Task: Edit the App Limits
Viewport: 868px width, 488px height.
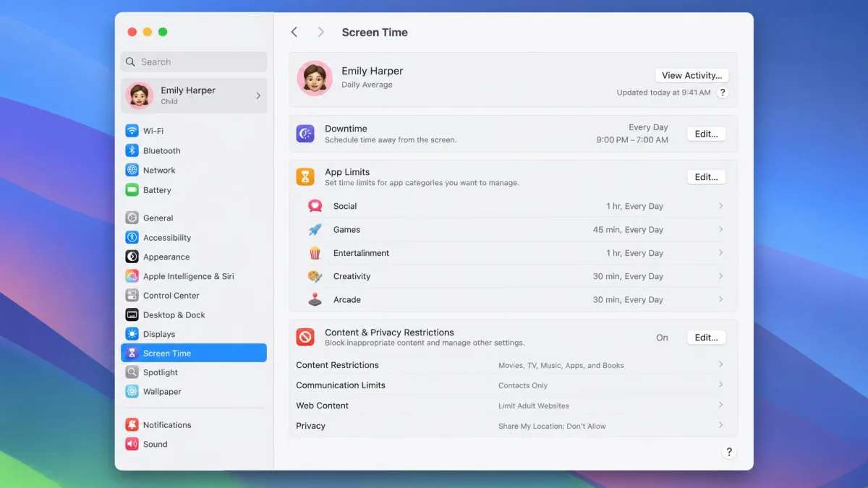Action: tap(706, 177)
